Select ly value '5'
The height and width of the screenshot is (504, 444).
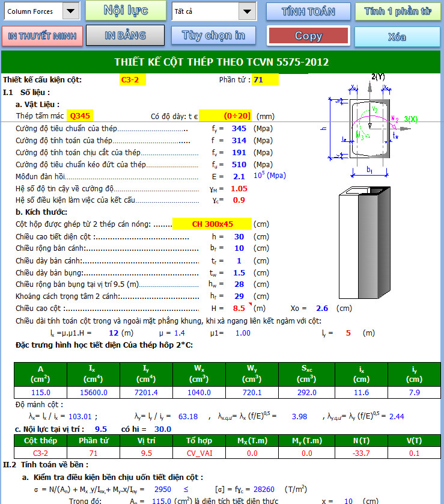[348, 333]
